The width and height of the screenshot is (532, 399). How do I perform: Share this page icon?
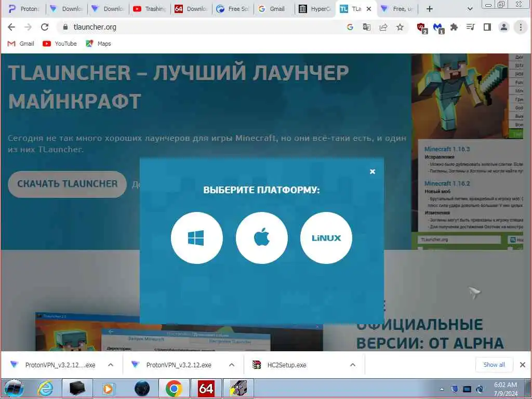pos(383,27)
